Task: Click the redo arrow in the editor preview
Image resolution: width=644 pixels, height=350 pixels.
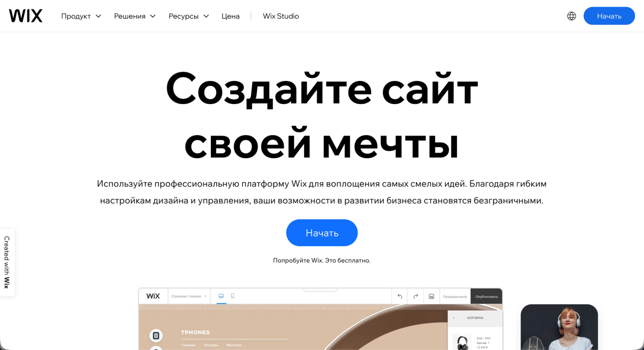Action: pyautogui.click(x=416, y=296)
